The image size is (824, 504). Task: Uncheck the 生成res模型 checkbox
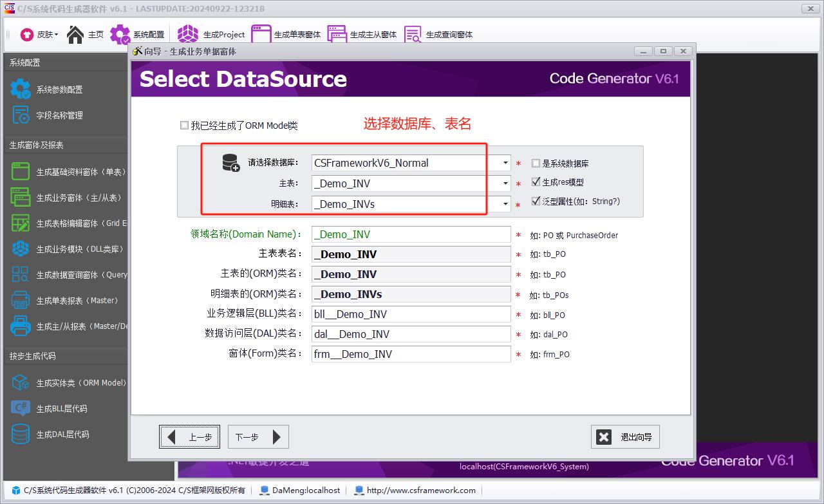pyautogui.click(x=536, y=182)
